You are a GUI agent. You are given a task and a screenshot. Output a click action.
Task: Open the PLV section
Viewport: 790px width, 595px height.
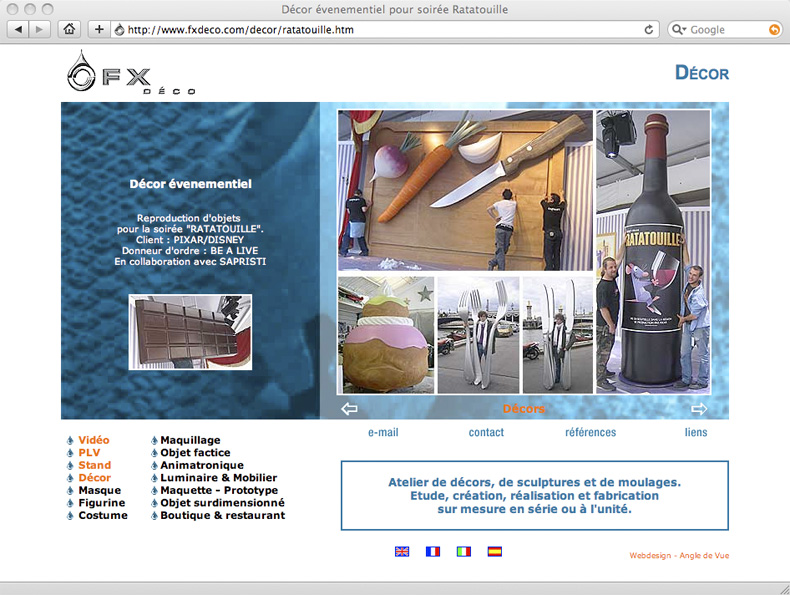coord(89,453)
